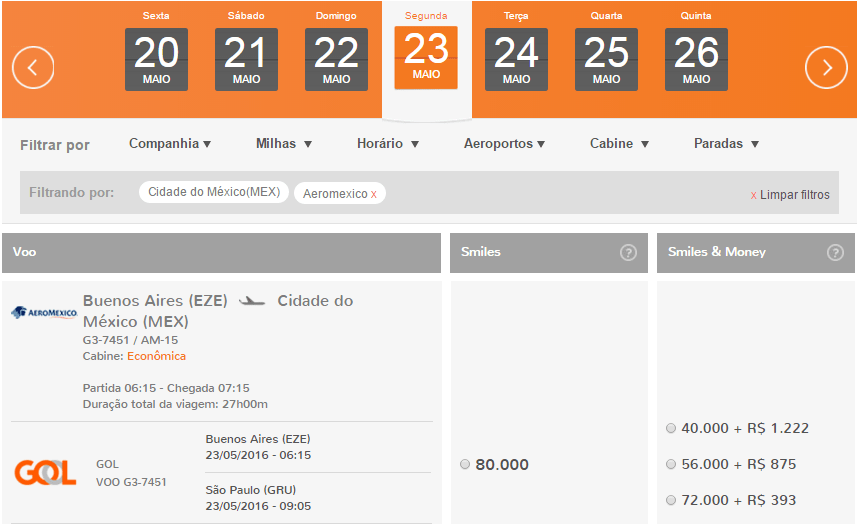
Task: Open the Smiles column help icon
Action: (628, 252)
